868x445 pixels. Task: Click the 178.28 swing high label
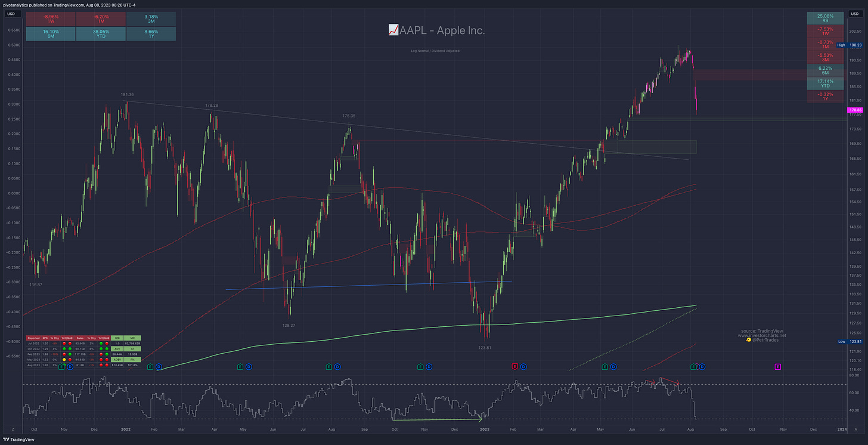212,106
